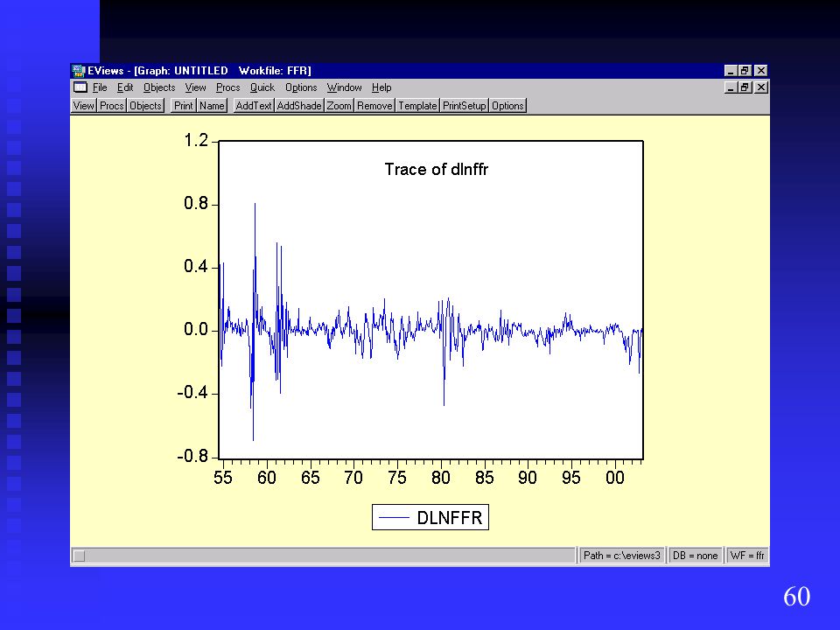Open the View menu in menu bar

[195, 87]
